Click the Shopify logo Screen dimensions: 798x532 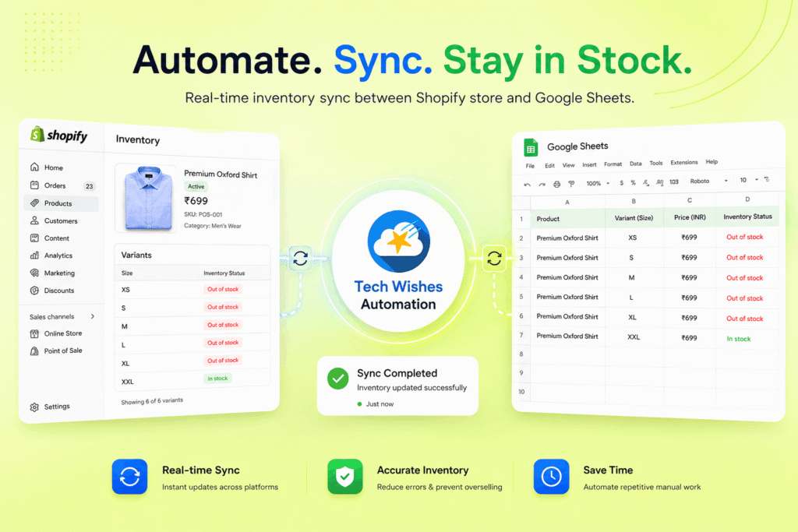[59, 135]
